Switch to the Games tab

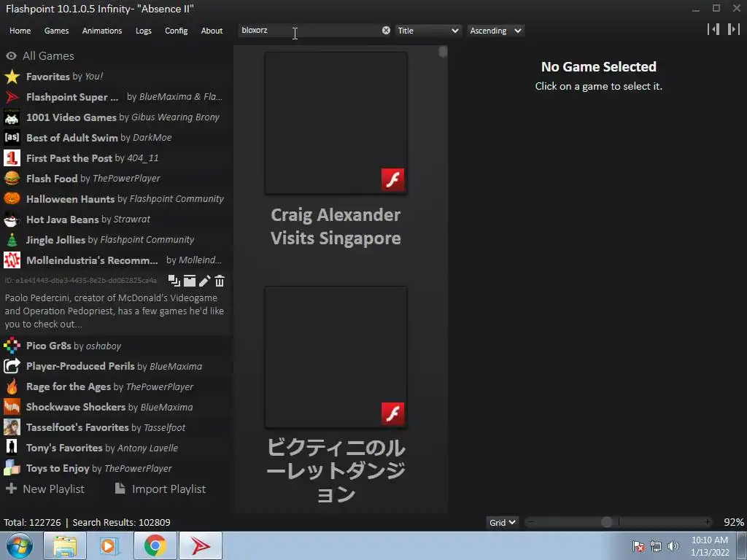click(57, 31)
